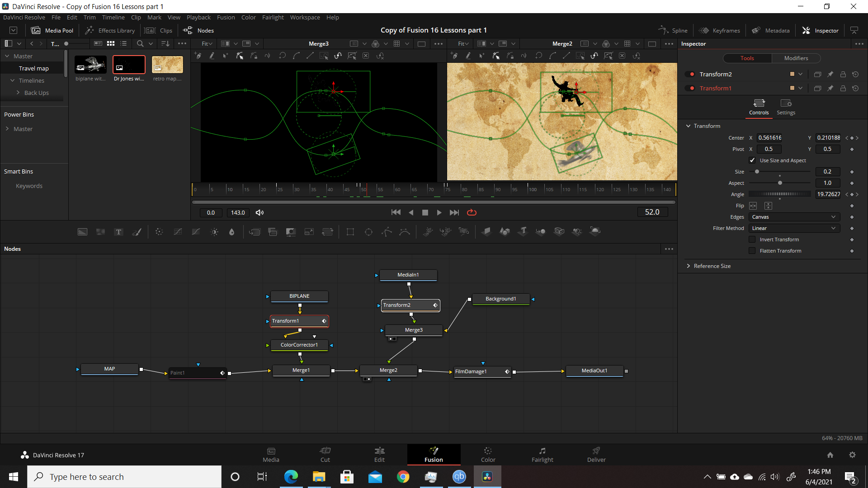Open project settings gear

click(x=852, y=455)
